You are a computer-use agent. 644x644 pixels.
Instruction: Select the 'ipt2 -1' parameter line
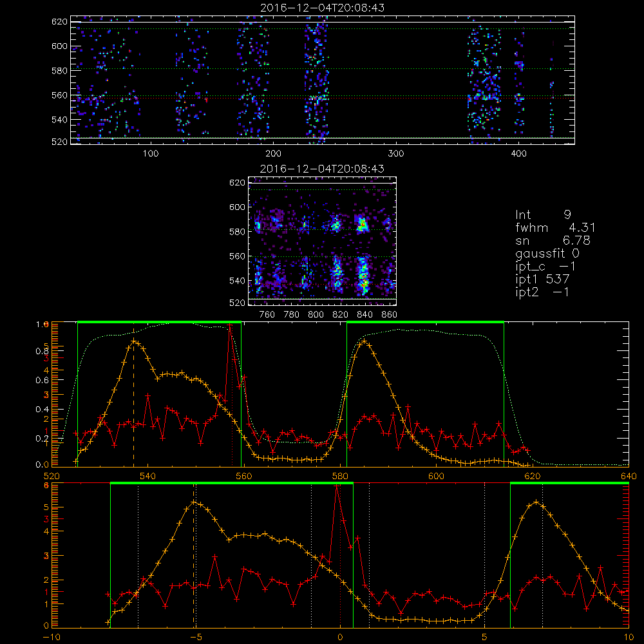coord(542,292)
